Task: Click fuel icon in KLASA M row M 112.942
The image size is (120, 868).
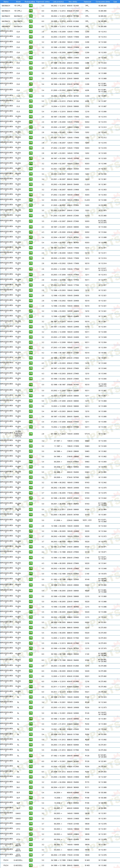Action: point(31,483)
